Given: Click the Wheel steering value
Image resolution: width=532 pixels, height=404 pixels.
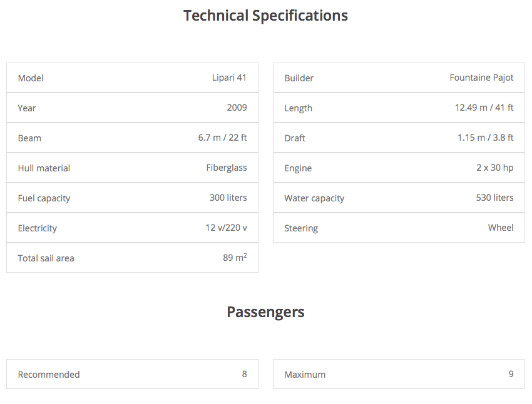Looking at the screenshot, I should tap(501, 228).
